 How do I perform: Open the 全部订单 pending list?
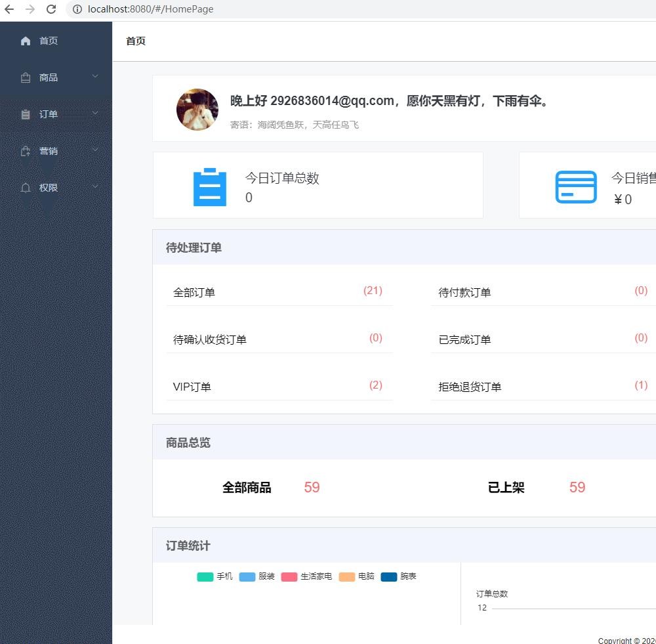tap(194, 293)
